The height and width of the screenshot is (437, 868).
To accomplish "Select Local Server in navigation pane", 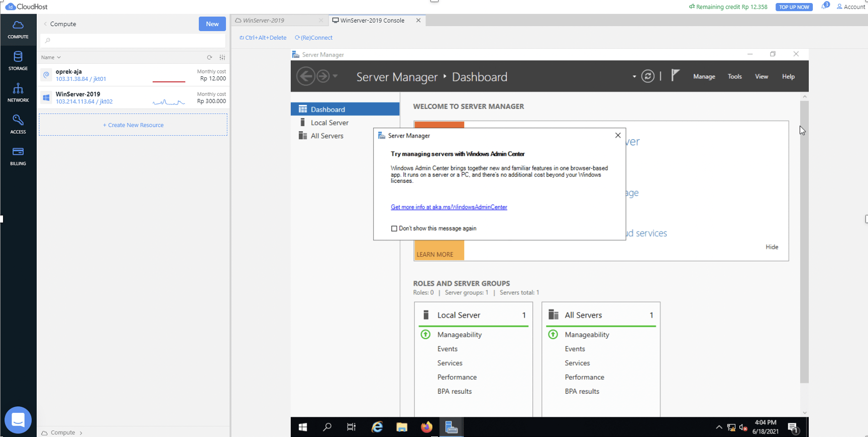I will pos(345,123).
